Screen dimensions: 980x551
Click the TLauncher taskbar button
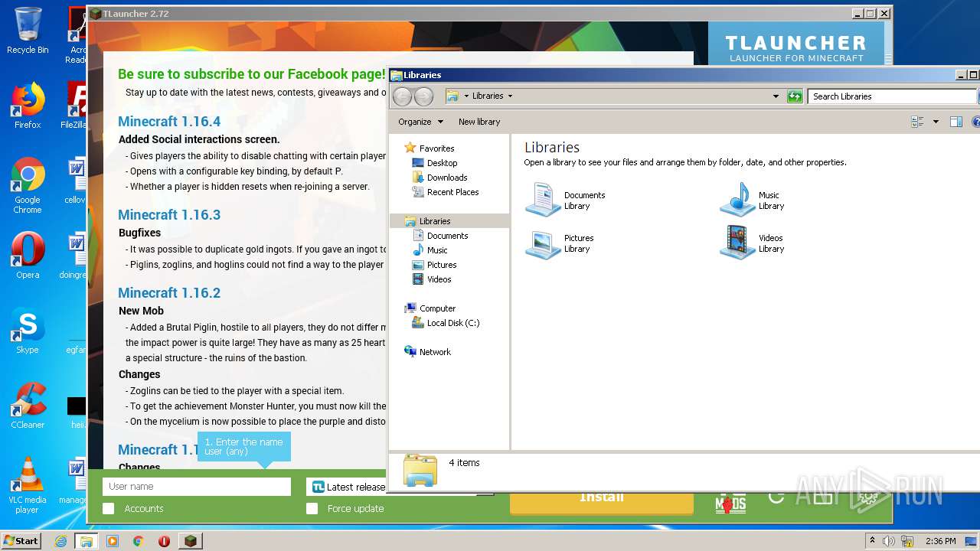(190, 541)
